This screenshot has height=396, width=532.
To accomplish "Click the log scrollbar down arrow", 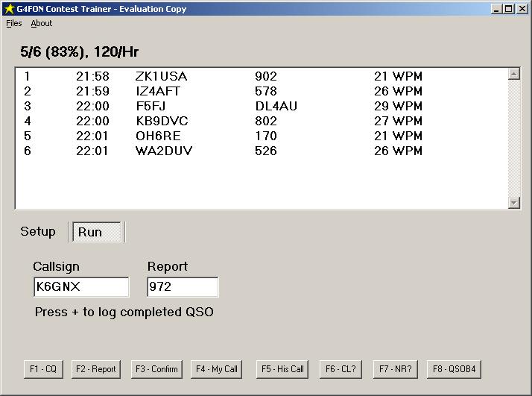I will 513,203.
